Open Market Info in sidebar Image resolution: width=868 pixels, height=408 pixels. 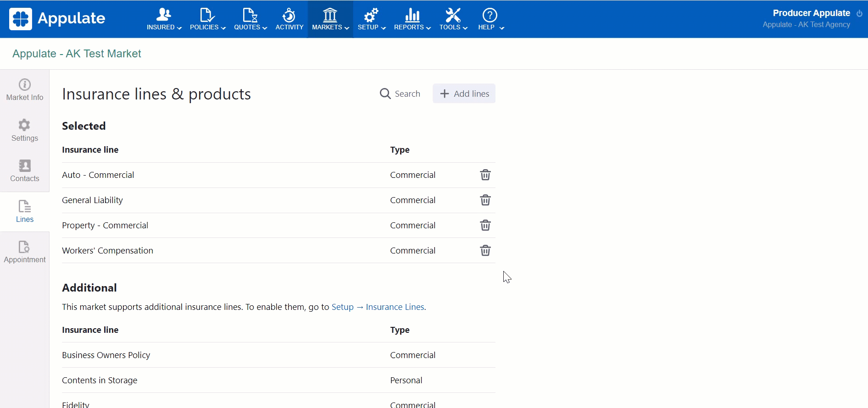(25, 90)
